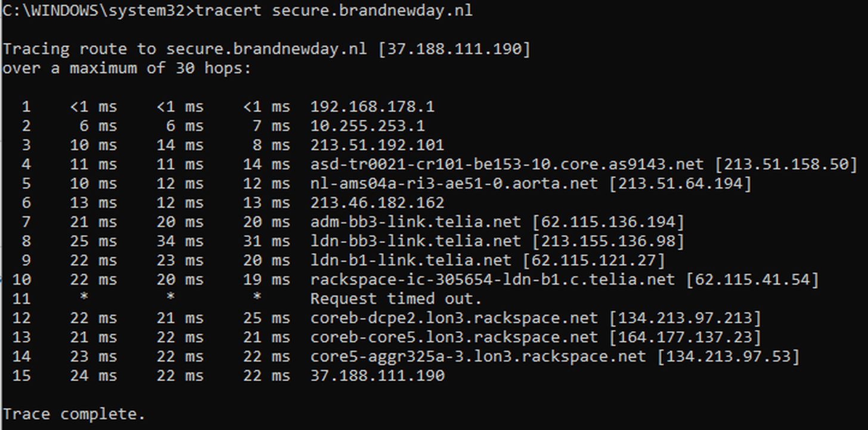Click the tracert secure.brandnewday.nl command text
This screenshot has width=868, height=430.
334,11
